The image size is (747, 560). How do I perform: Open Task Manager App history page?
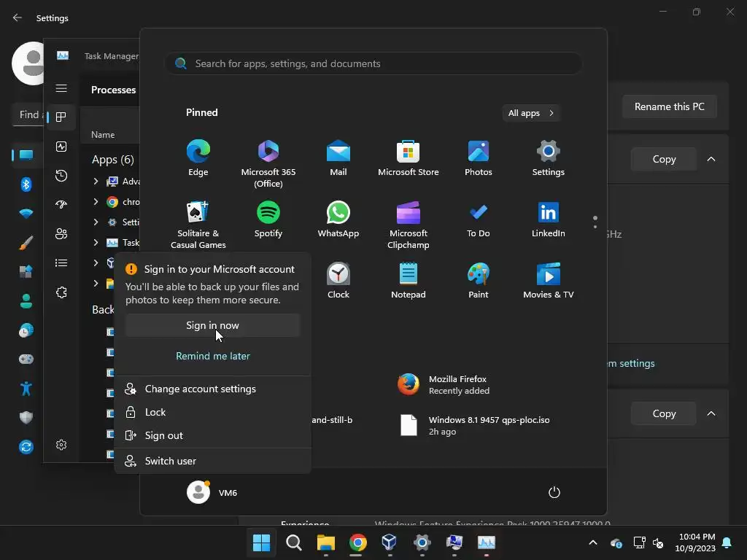coord(61,176)
